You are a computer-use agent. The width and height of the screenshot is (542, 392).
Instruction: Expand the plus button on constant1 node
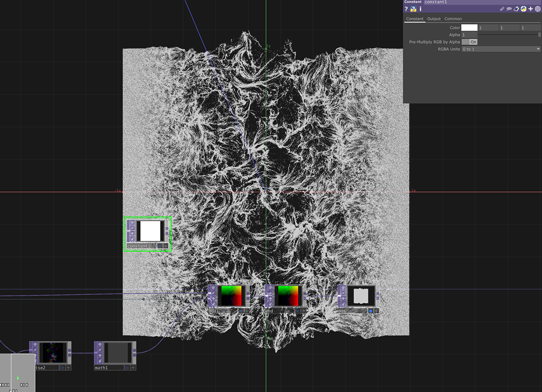[166, 246]
